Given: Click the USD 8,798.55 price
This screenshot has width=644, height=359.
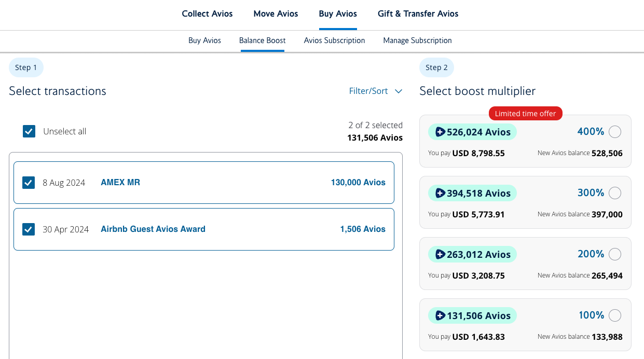Looking at the screenshot, I should (x=478, y=154).
